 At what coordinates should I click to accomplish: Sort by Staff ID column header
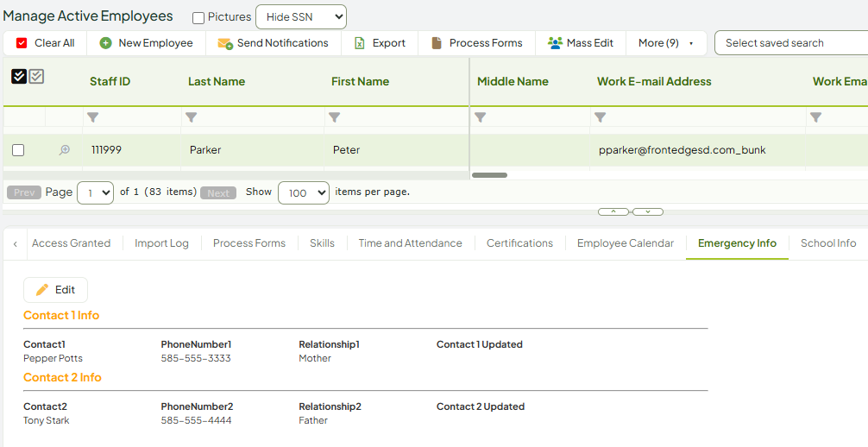[110, 81]
